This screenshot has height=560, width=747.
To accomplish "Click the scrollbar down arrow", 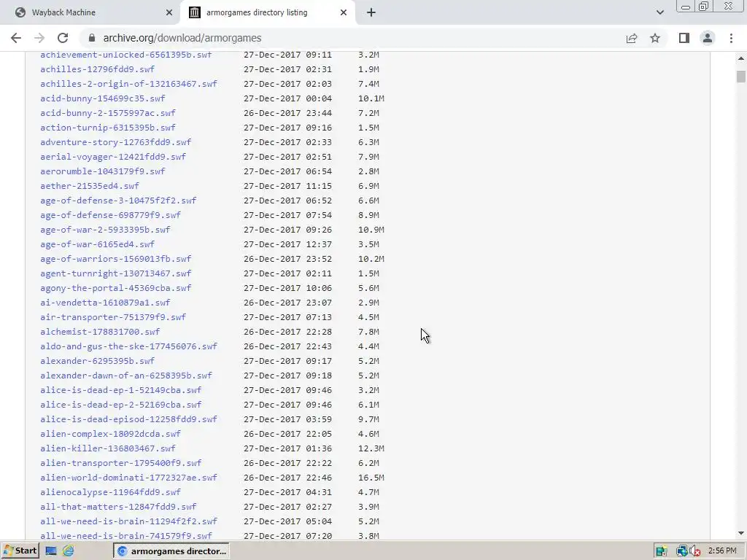I will point(741,533).
